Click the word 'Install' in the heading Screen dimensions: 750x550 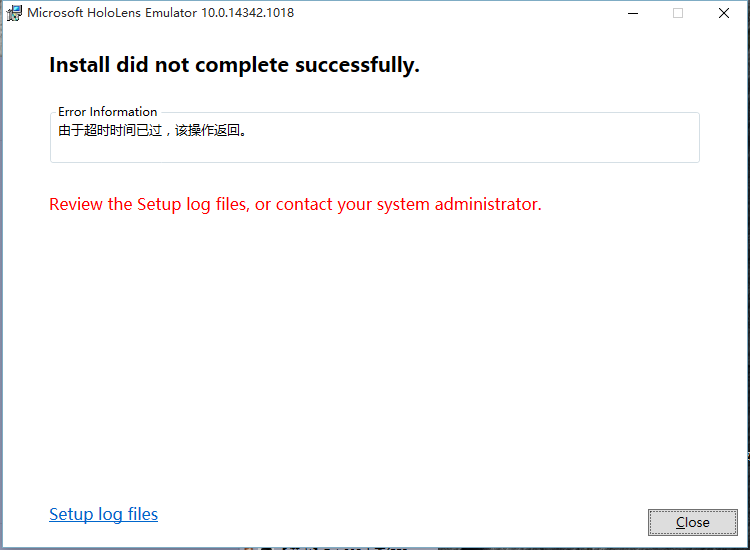coord(79,65)
